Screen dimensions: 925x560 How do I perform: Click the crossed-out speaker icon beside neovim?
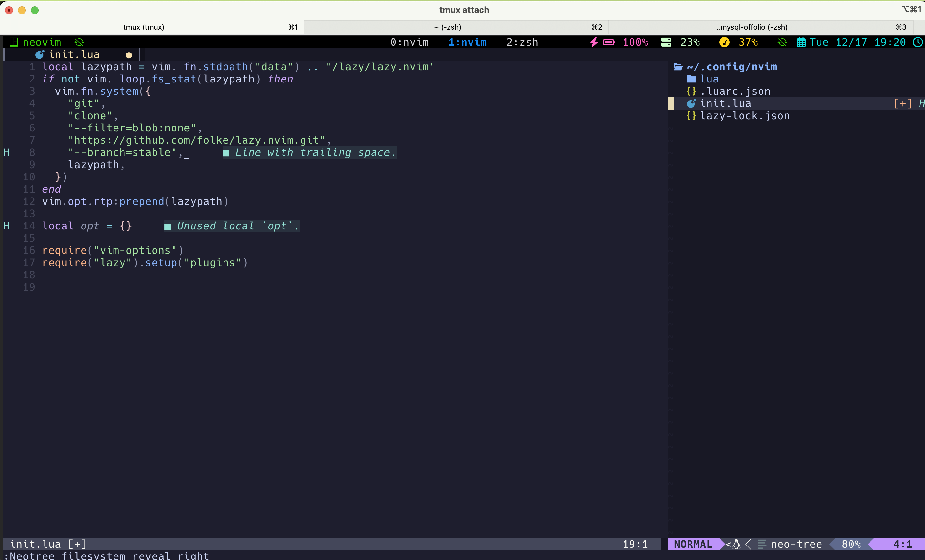click(80, 42)
